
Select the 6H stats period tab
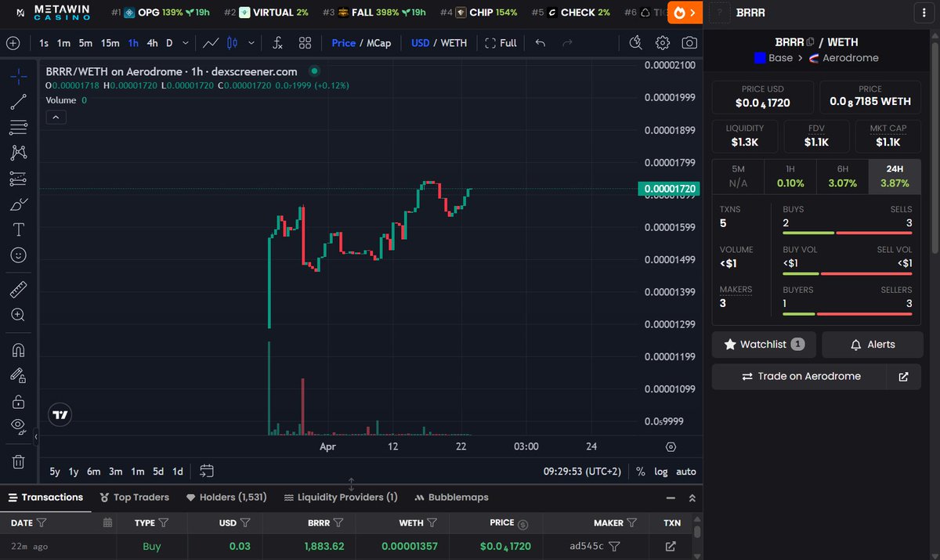point(842,176)
